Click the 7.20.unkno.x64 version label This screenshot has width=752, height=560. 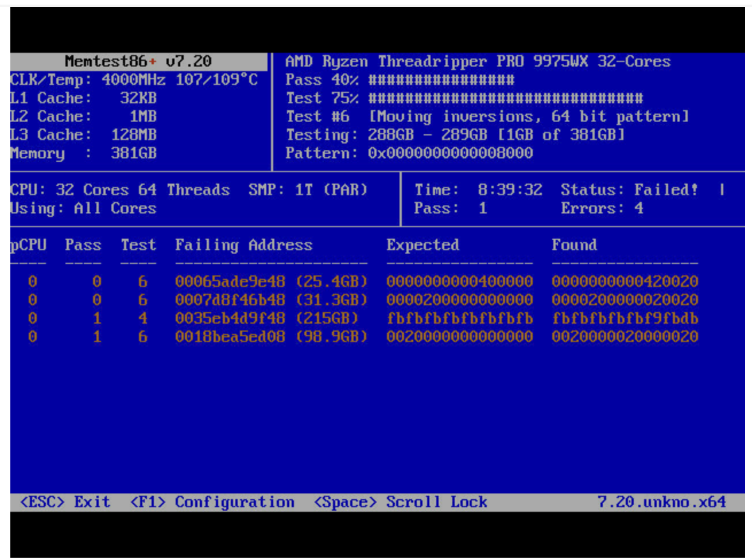pos(661,502)
